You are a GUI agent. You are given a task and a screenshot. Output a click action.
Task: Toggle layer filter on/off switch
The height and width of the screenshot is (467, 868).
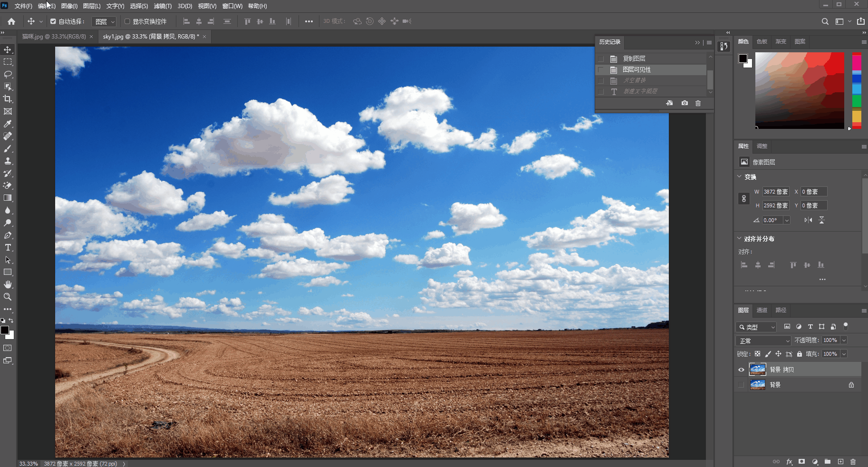(846, 326)
